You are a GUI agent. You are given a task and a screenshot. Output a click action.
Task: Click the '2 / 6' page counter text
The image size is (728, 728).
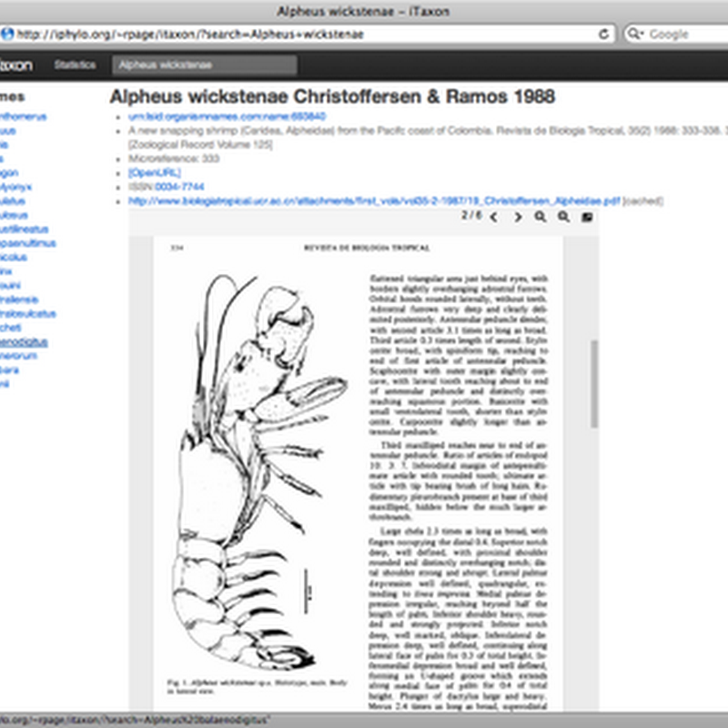tap(471, 216)
